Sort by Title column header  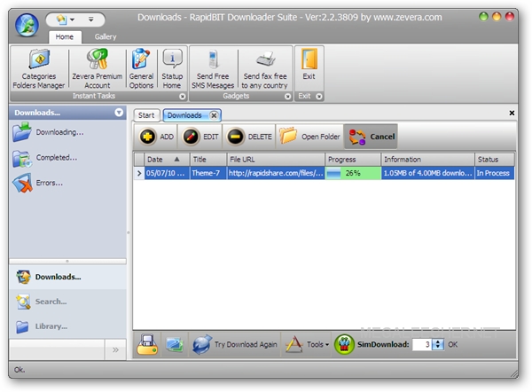coord(208,160)
